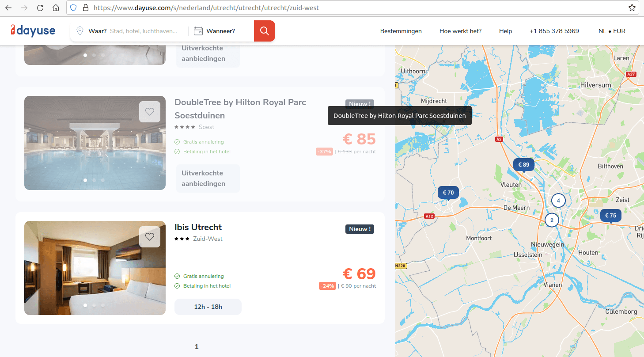Type in the Waar? destination field

click(x=143, y=31)
